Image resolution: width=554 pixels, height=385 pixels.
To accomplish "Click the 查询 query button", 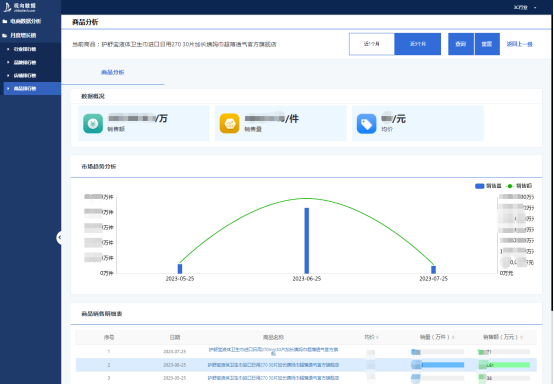I will coord(461,44).
